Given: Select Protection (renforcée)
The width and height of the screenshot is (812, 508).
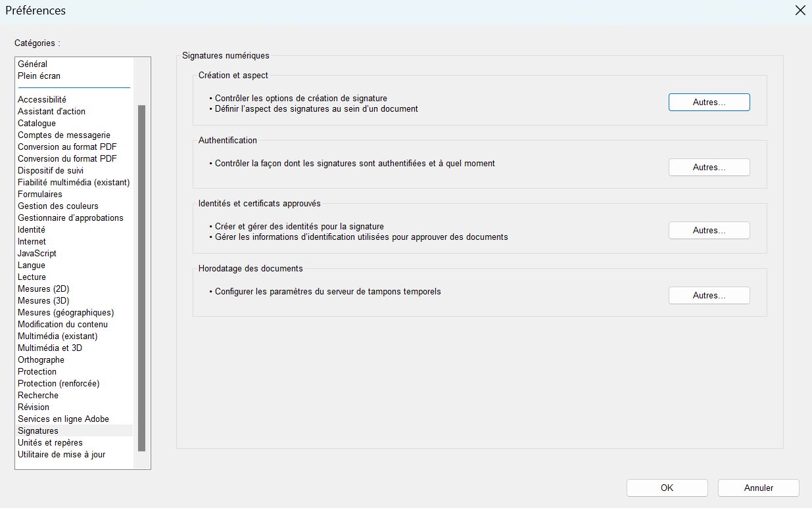Looking at the screenshot, I should [58, 383].
